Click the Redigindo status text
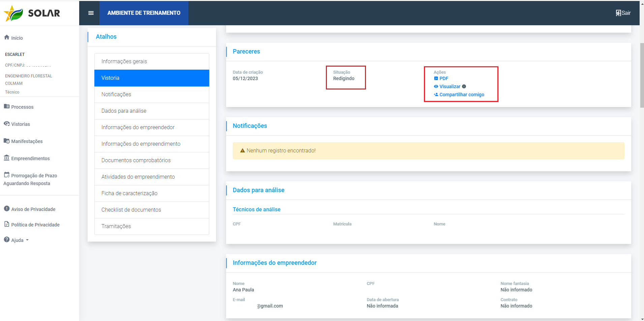The width and height of the screenshot is (644, 321). pos(344,78)
